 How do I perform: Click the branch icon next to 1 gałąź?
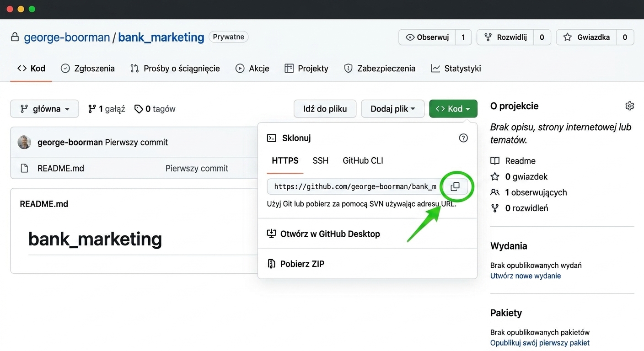tap(92, 109)
